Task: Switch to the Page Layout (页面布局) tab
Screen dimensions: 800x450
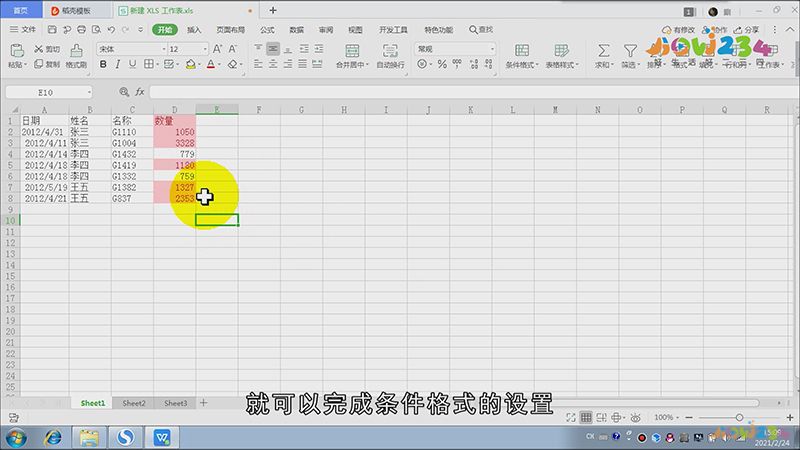Action: 231,30
